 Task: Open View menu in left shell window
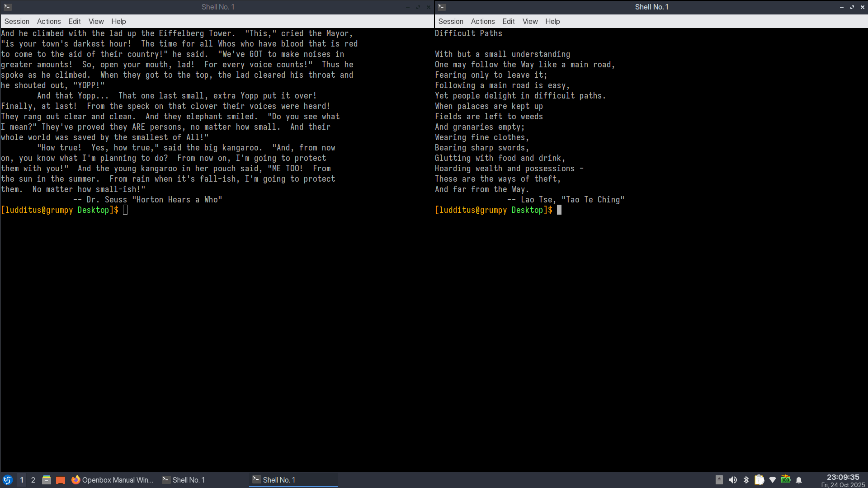pyautogui.click(x=96, y=21)
